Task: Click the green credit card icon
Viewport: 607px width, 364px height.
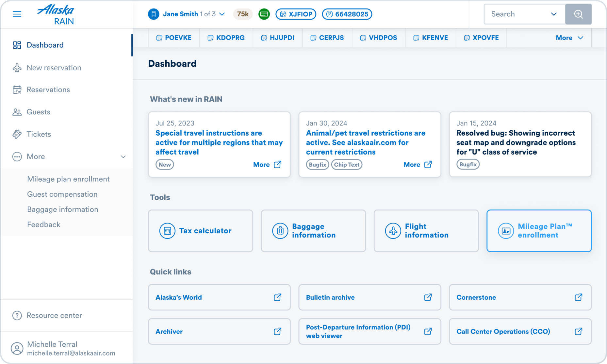Action: pyautogui.click(x=264, y=14)
